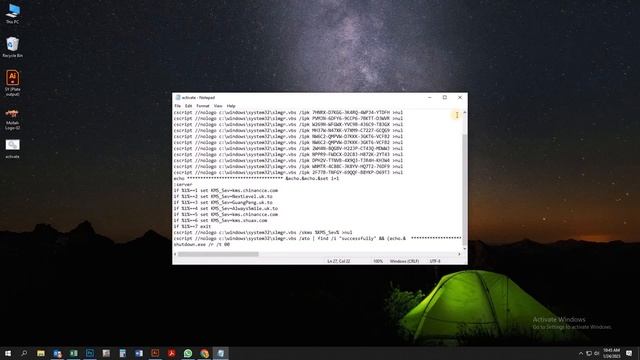640x360 pixels.
Task: Open Adobe Acrobat from the taskbar
Action: click(x=171, y=353)
